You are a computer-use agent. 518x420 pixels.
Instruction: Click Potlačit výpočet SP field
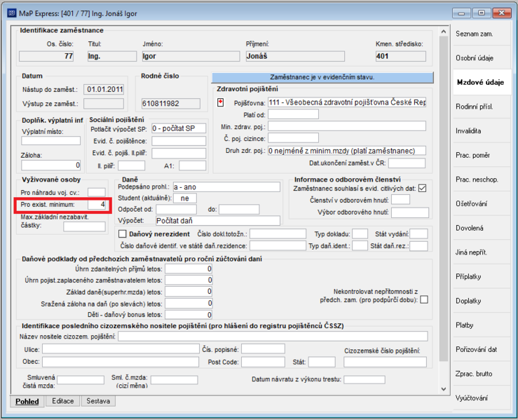tap(179, 128)
